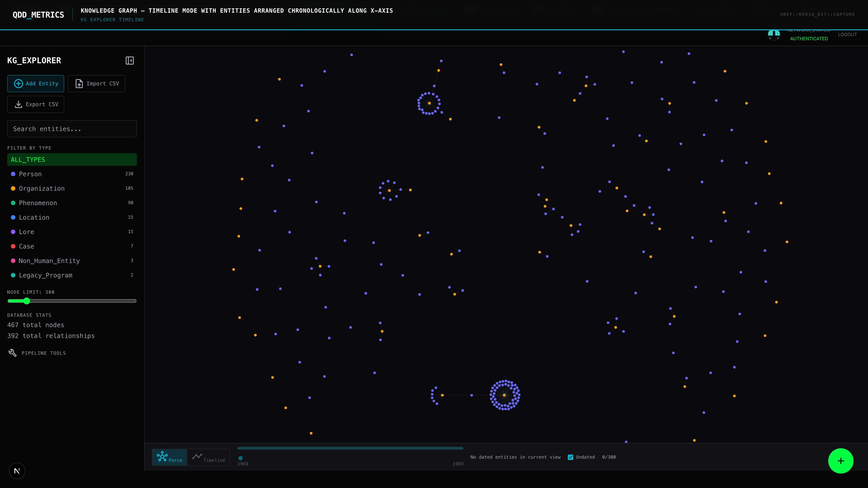Viewport: 868px width, 488px height.
Task: Click the green plus floating button
Action: pyautogui.click(x=840, y=461)
